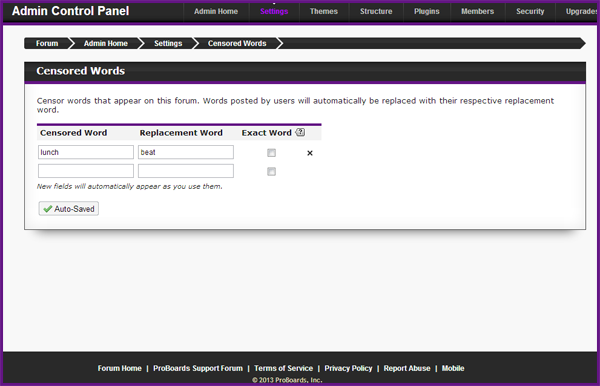Click the Censored Words panel heading

pyautogui.click(x=80, y=71)
